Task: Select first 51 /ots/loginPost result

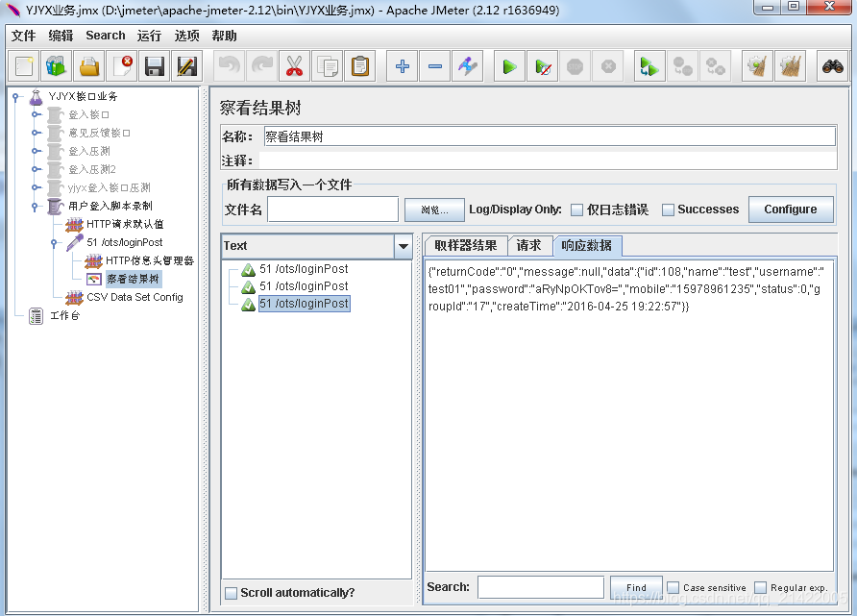Action: pos(304,269)
